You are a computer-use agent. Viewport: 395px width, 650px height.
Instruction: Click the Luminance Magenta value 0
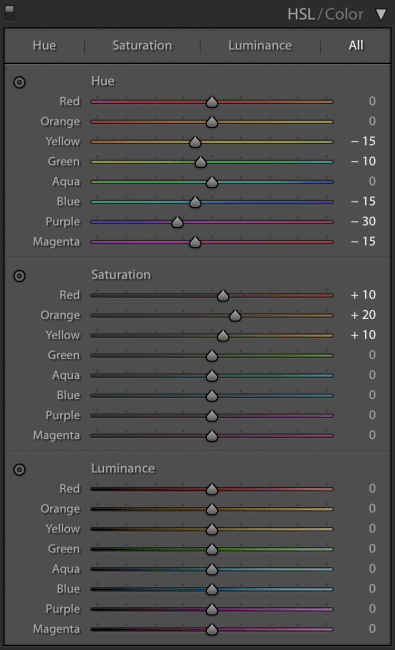(x=372, y=628)
